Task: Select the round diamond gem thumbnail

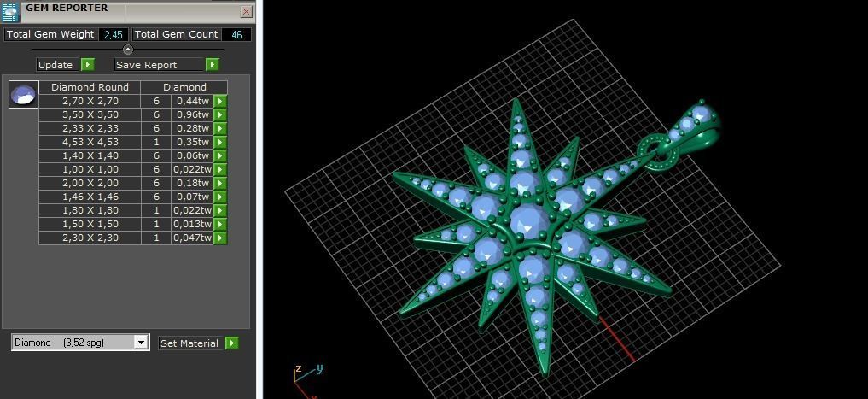Action: (x=24, y=94)
